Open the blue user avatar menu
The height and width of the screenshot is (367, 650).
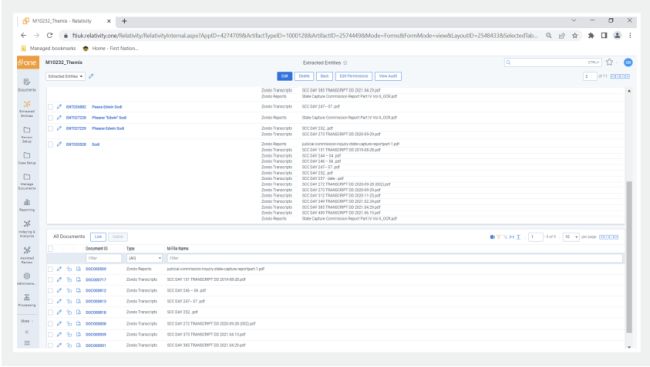628,62
